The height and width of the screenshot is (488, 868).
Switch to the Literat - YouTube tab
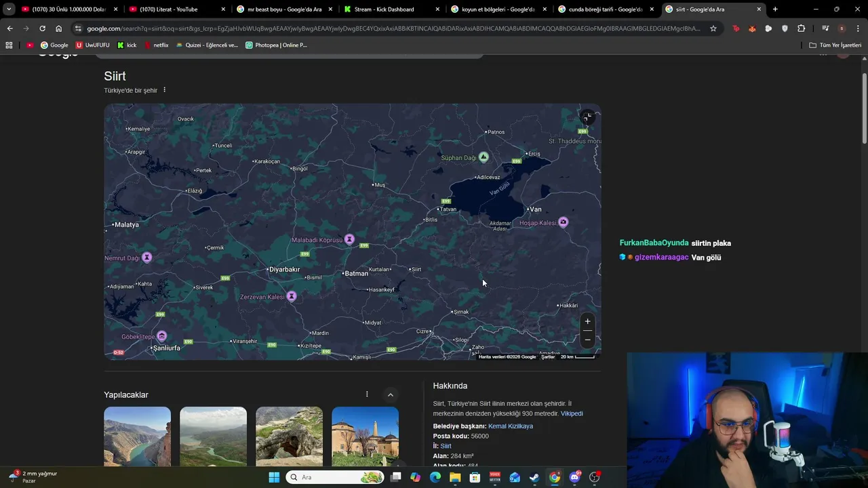pos(176,9)
